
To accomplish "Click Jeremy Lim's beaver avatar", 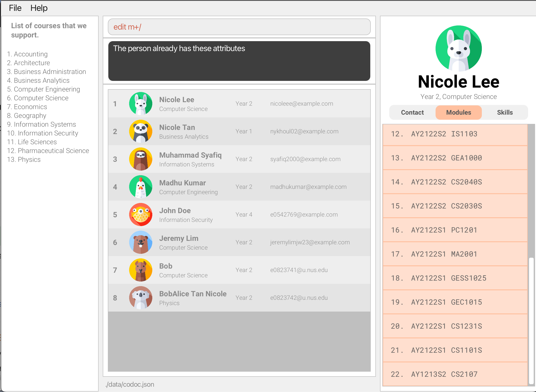I will pos(141,242).
